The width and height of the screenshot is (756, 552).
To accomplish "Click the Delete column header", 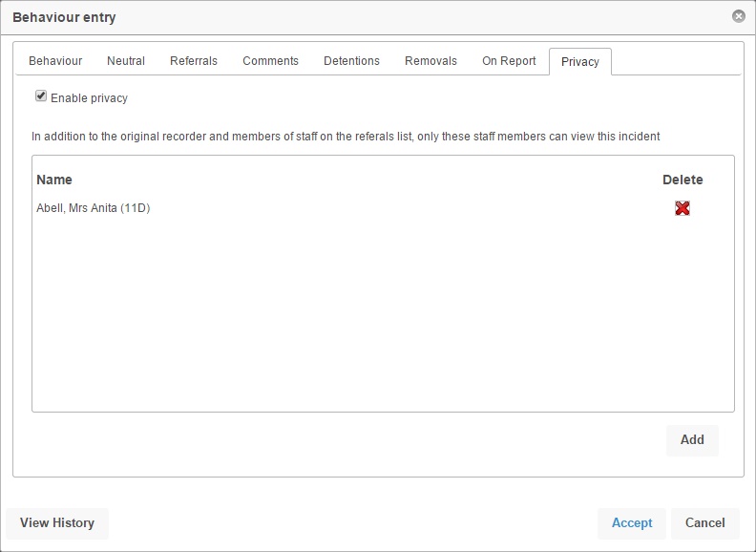I will click(x=682, y=180).
